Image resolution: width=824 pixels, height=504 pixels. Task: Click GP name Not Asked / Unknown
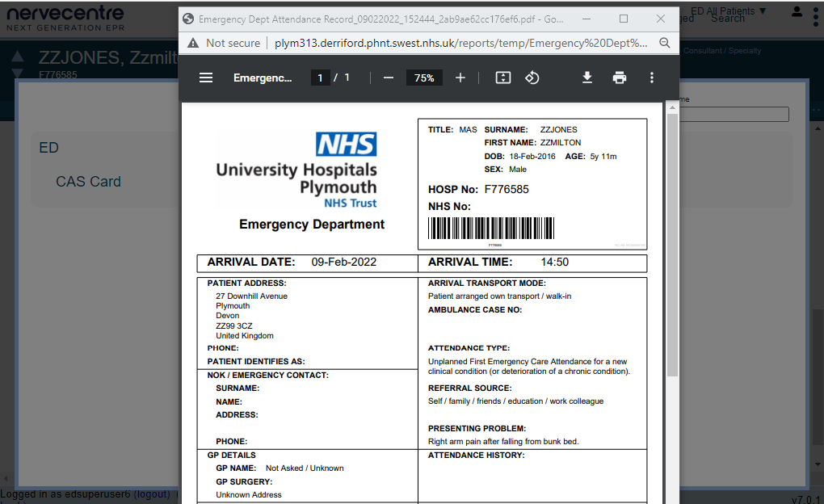[305, 468]
